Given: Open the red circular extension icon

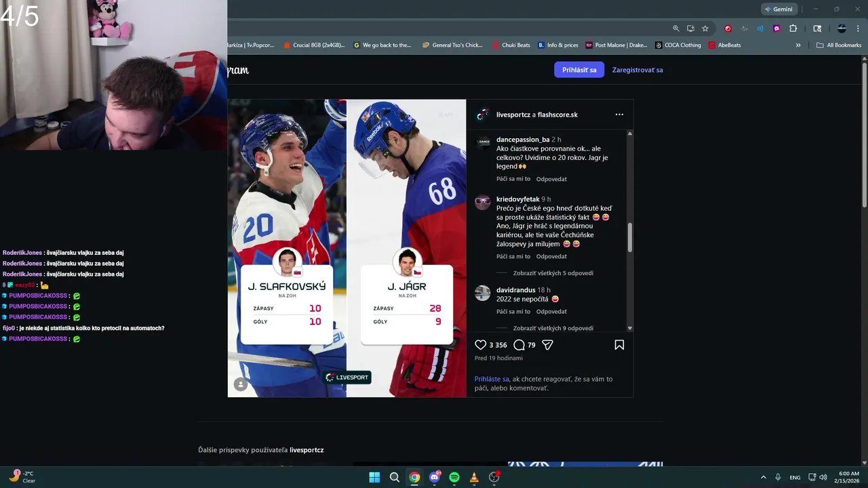Looking at the screenshot, I should pyautogui.click(x=728, y=28).
